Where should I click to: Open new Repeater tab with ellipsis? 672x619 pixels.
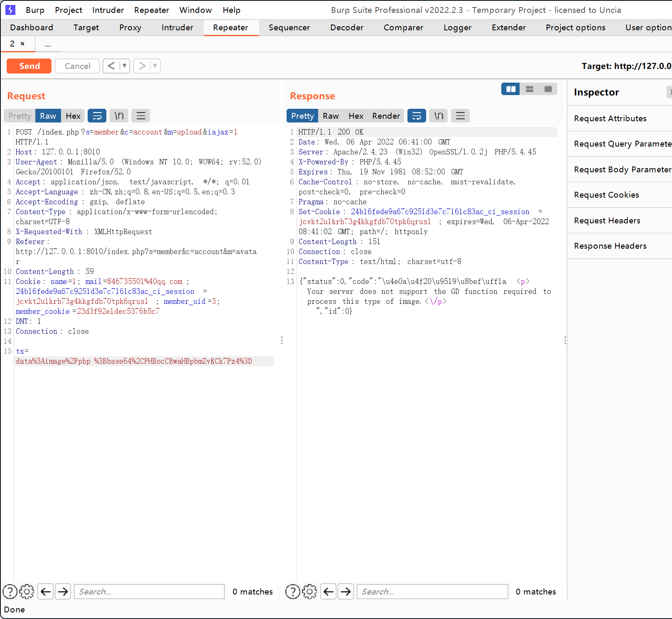click(x=48, y=44)
